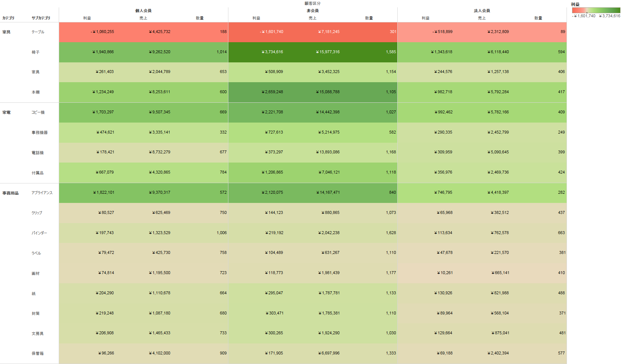Click the 顧客区分 header title
Screen dimensions: 622x364
312,3
